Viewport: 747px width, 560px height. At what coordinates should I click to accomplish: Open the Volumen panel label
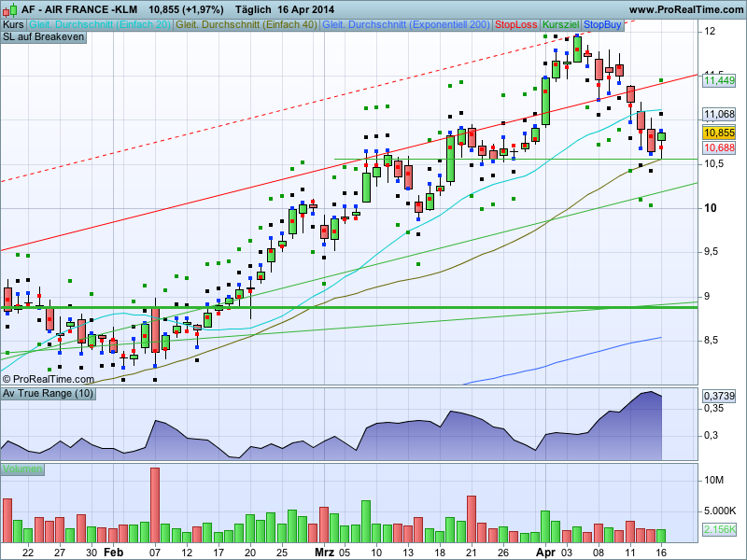21,469
